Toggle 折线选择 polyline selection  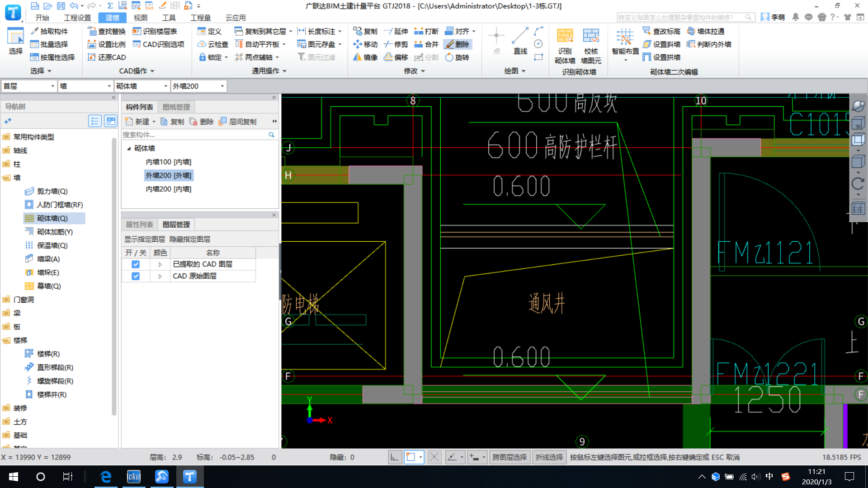tap(549, 457)
